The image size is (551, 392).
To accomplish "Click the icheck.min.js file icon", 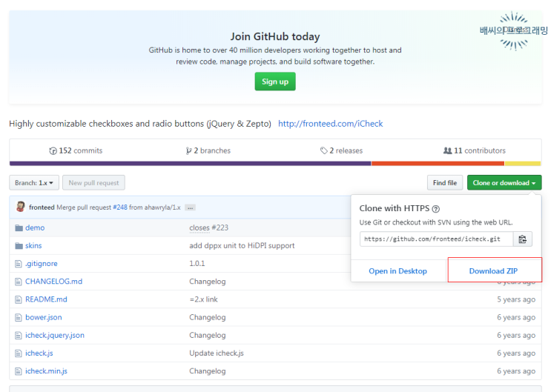I will click(x=19, y=371).
